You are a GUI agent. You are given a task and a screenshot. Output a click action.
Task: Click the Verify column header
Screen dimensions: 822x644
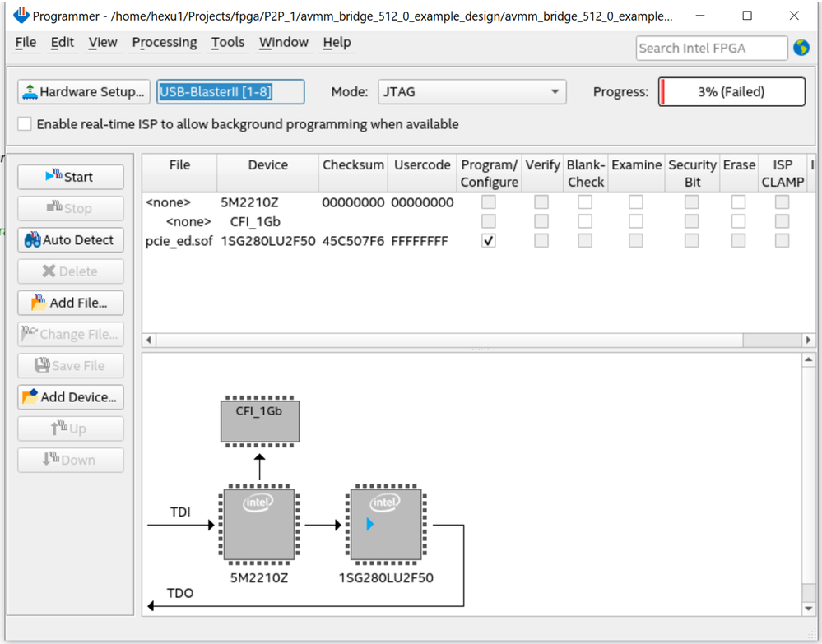click(x=542, y=173)
